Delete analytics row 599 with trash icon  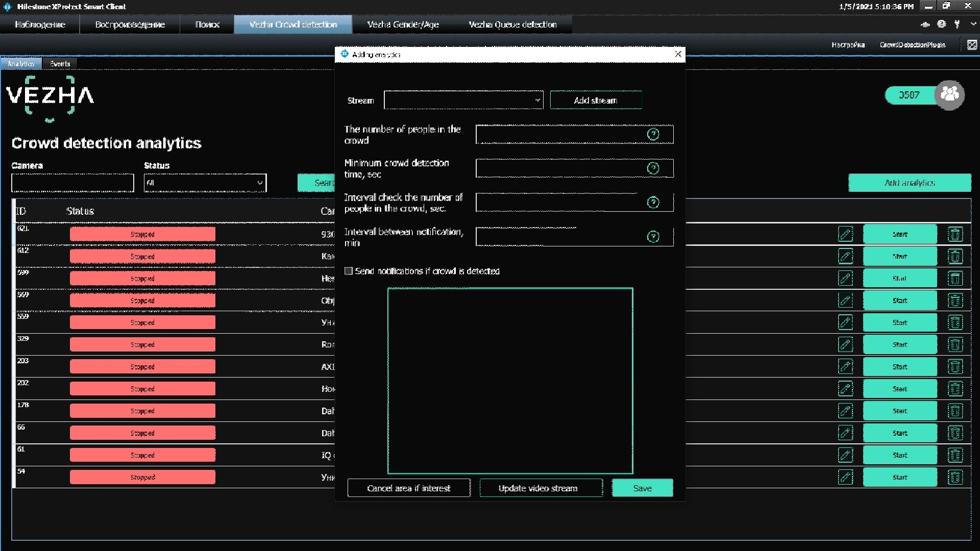955,279
